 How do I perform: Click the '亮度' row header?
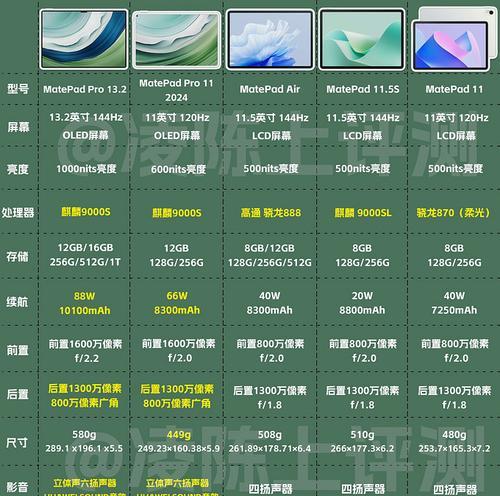pyautogui.click(x=17, y=169)
